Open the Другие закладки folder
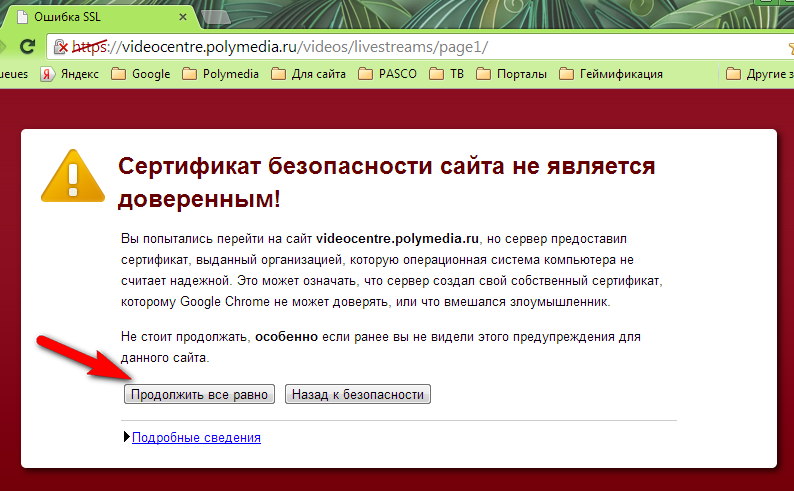The width and height of the screenshot is (794, 491). pos(760,74)
